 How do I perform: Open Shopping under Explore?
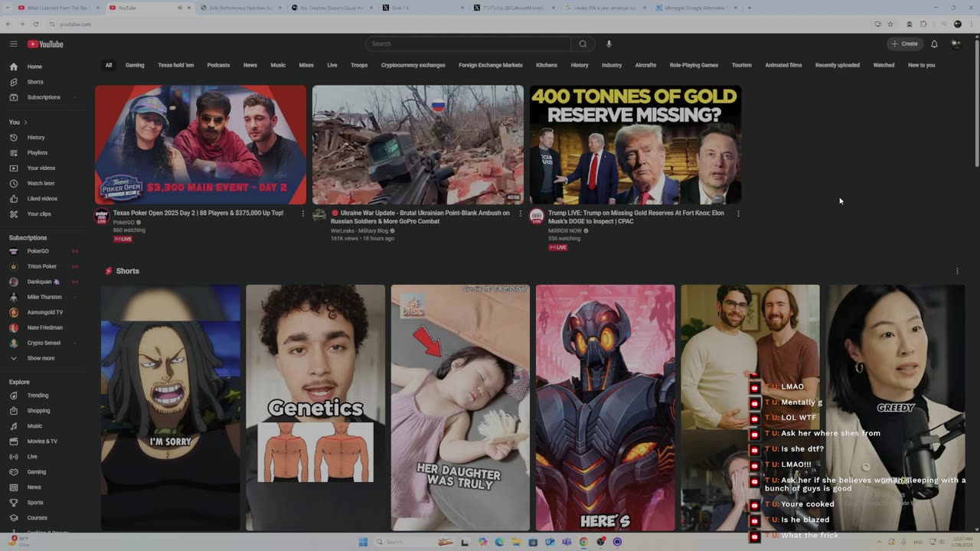tap(38, 410)
